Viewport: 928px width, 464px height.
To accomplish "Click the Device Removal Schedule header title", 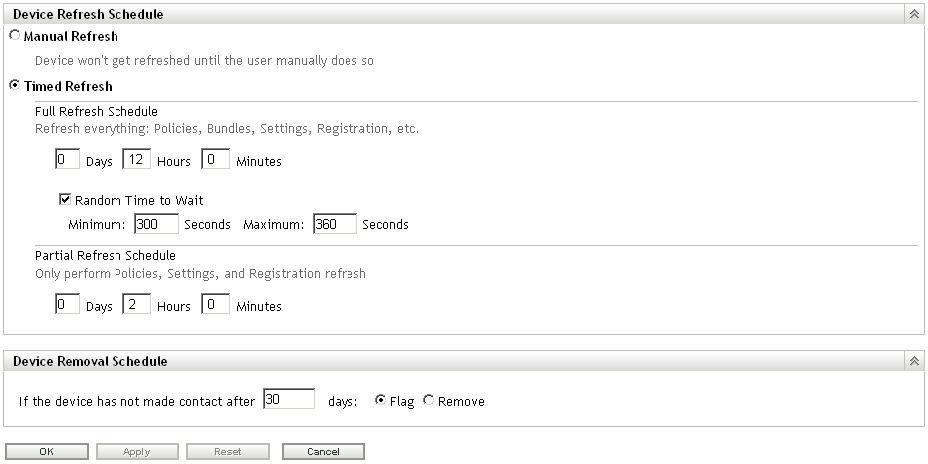I will pyautogui.click(x=90, y=361).
